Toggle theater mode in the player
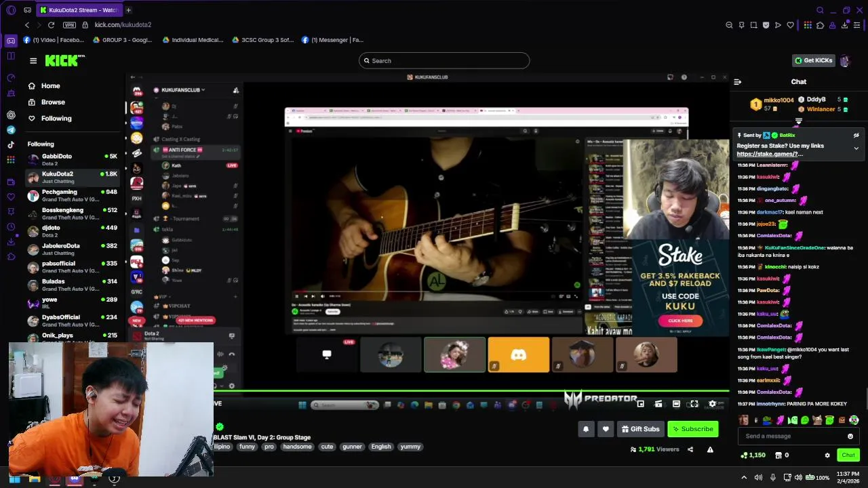 point(676,404)
